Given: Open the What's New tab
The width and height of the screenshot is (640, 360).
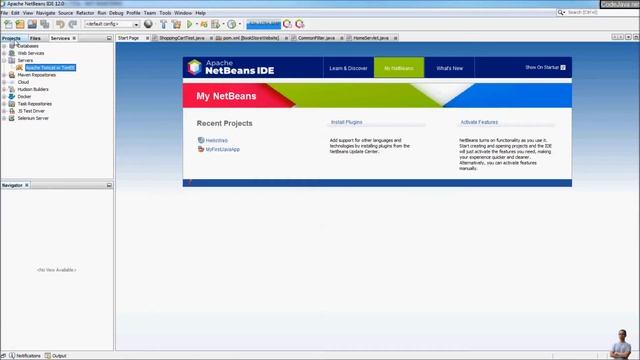Looking at the screenshot, I should (x=449, y=68).
